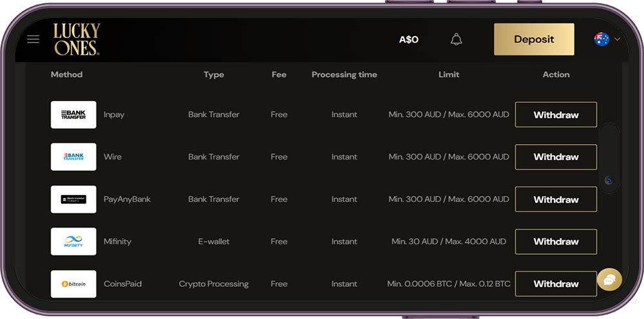Click the PayAnyBank logo thumbnail
This screenshot has height=319, width=644.
73,199
